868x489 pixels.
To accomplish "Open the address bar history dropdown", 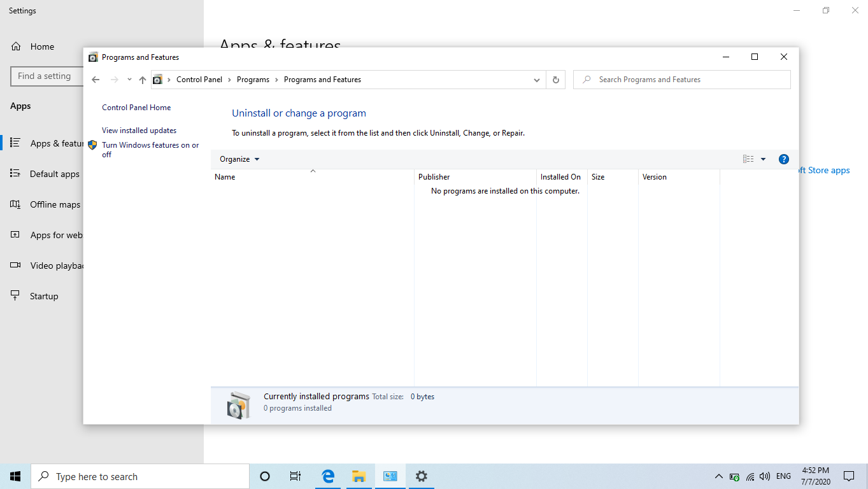I will pyautogui.click(x=537, y=80).
